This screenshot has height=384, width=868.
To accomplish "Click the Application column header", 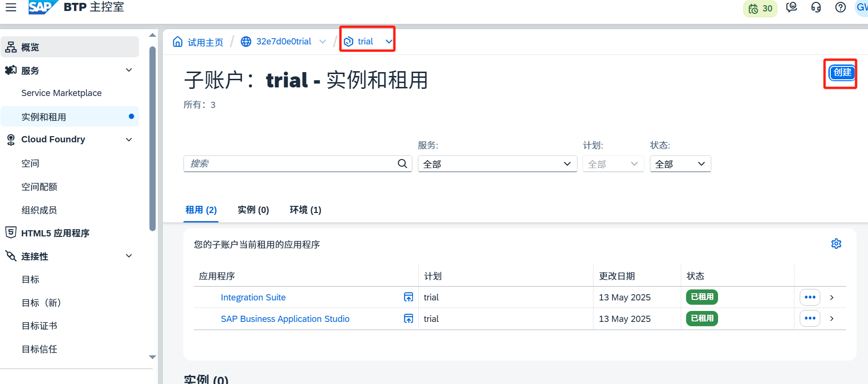I will point(217,276).
